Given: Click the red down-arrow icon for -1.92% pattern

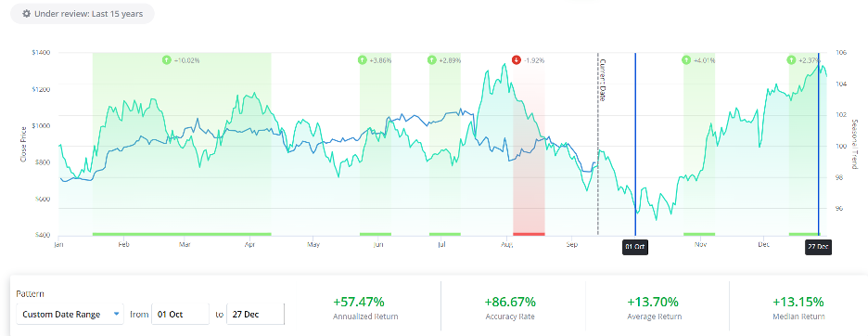Looking at the screenshot, I should click(x=516, y=59).
